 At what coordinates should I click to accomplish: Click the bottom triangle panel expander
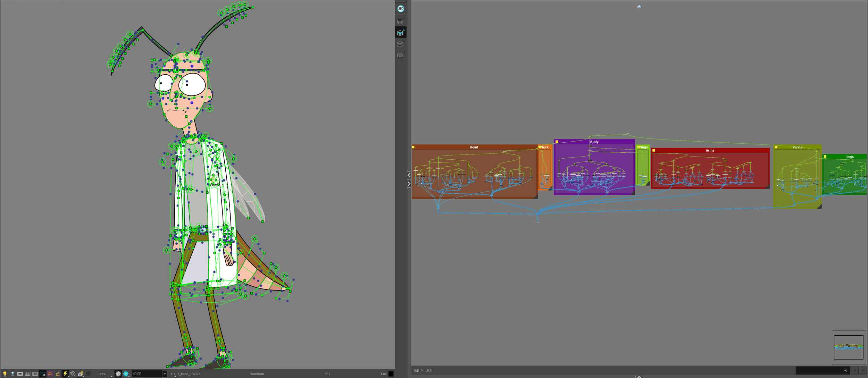(x=639, y=376)
